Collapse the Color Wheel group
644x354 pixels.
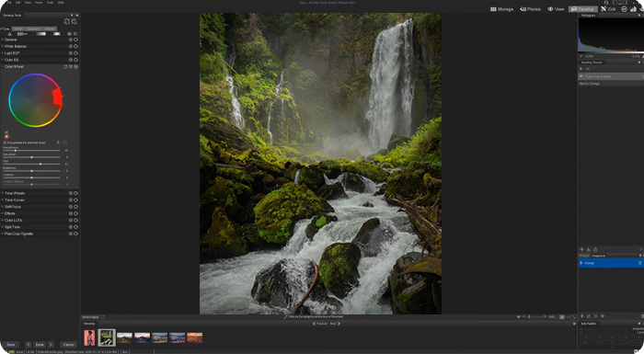[x=3, y=66]
